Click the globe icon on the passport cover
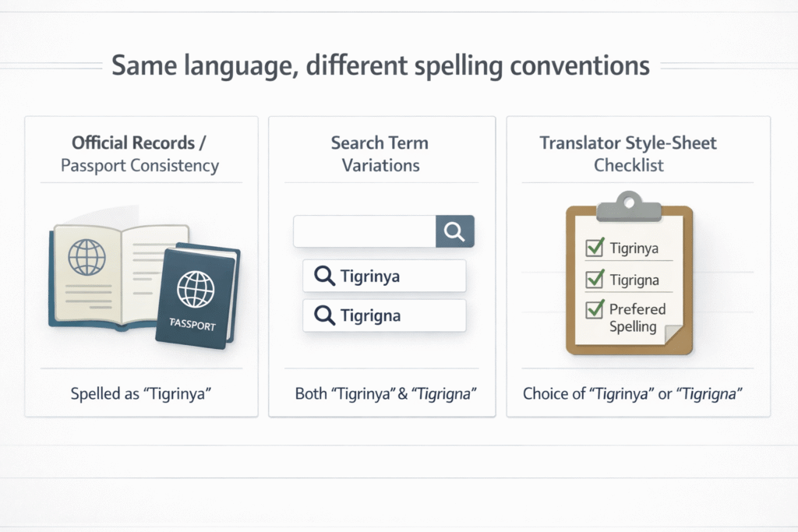 coord(197,289)
